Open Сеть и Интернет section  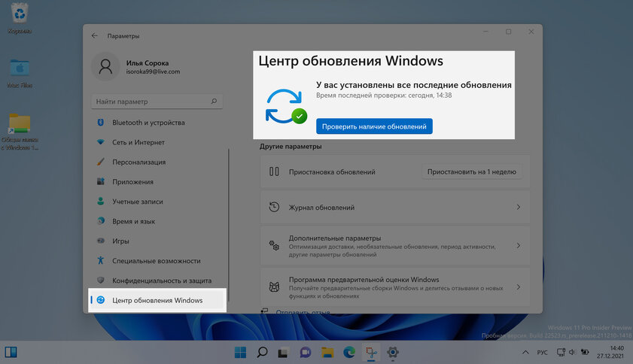[157, 142]
